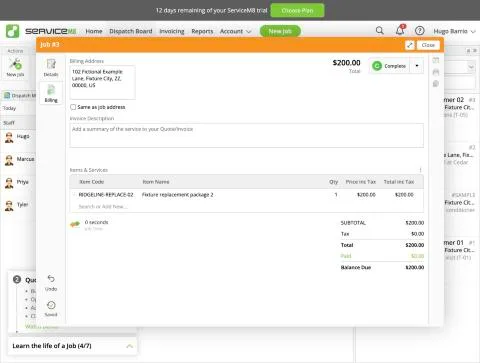Select Tyler's staff avatar
The width and height of the screenshot is (480, 363).
[9, 206]
